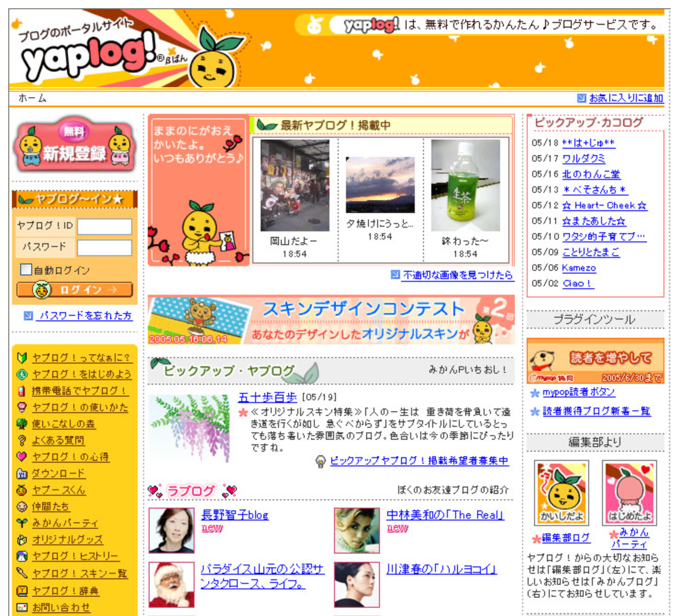The image size is (680, 616).
Task: Open the Heart- Cheek pickup link
Action: tap(604, 205)
